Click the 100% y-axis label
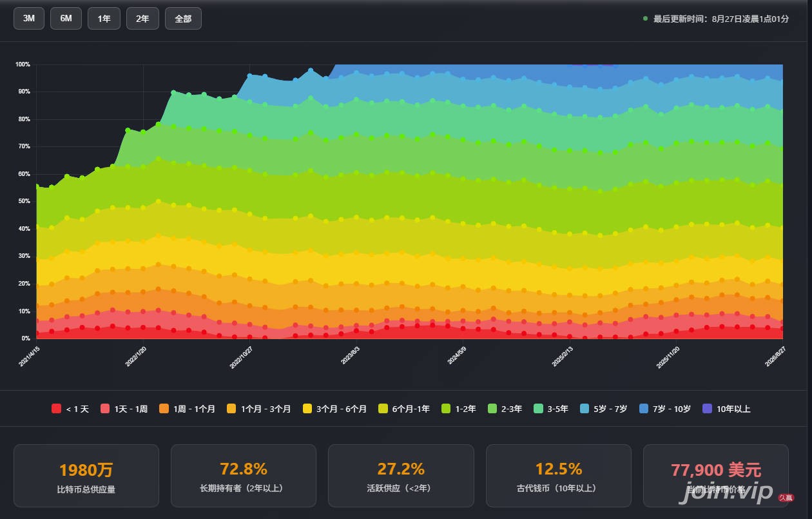 23,64
